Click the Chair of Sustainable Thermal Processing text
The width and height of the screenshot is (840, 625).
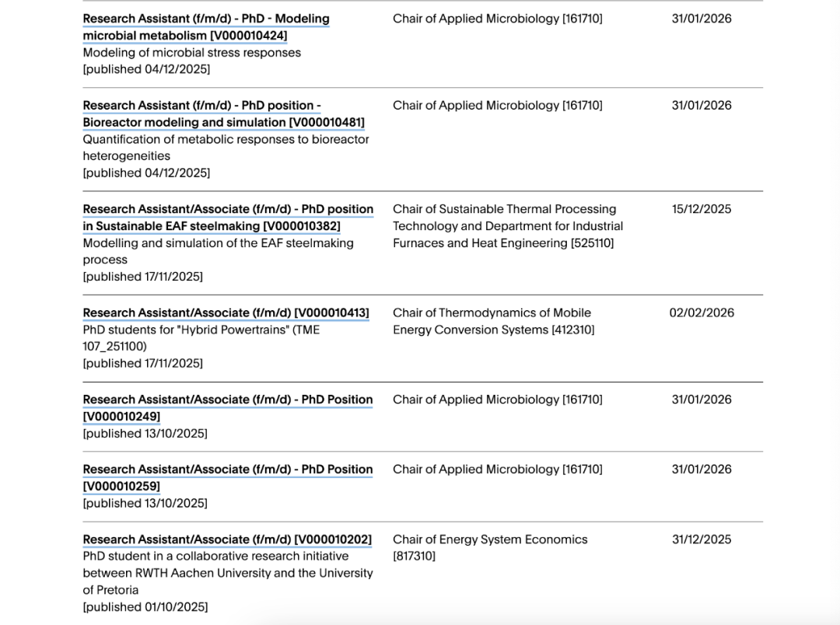click(x=505, y=208)
